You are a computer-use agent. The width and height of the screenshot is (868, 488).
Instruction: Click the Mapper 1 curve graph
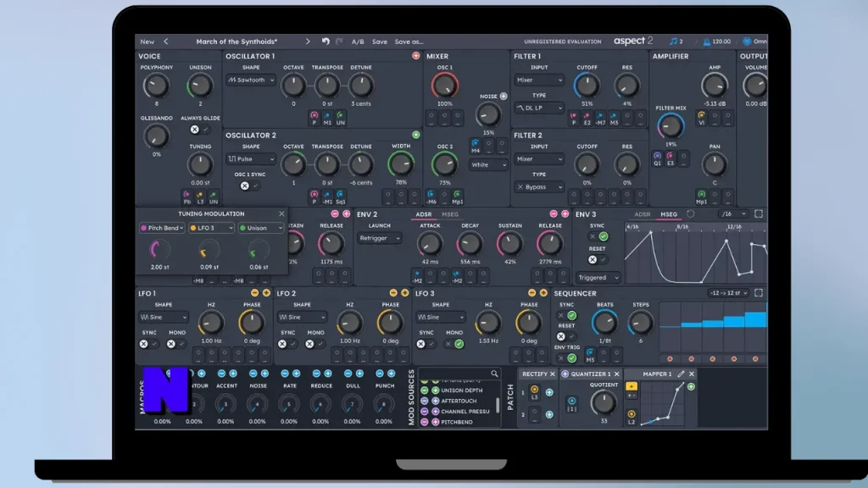click(661, 402)
